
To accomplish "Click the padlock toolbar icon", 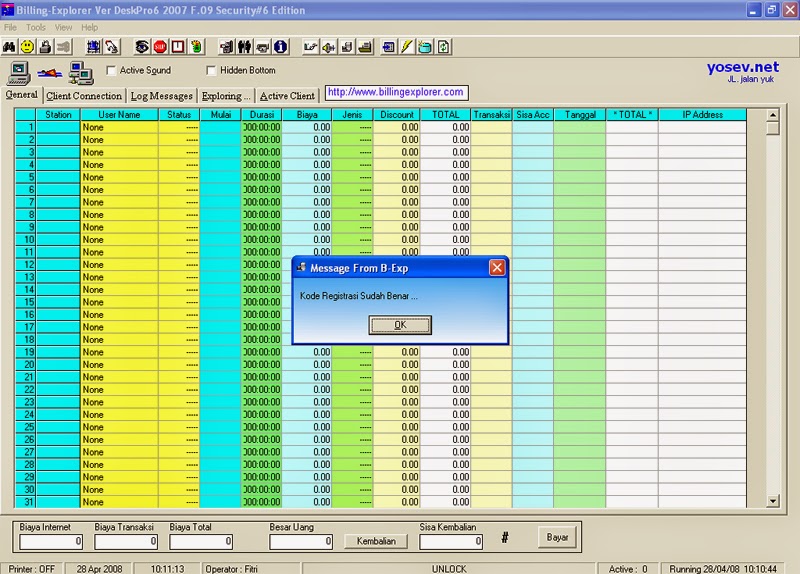I will tap(45, 47).
